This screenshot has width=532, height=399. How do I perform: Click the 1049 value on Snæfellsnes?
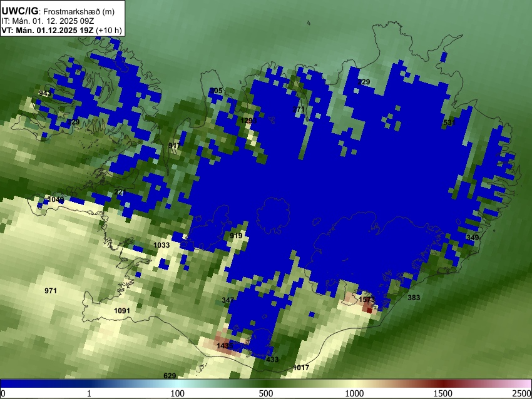(x=56, y=199)
